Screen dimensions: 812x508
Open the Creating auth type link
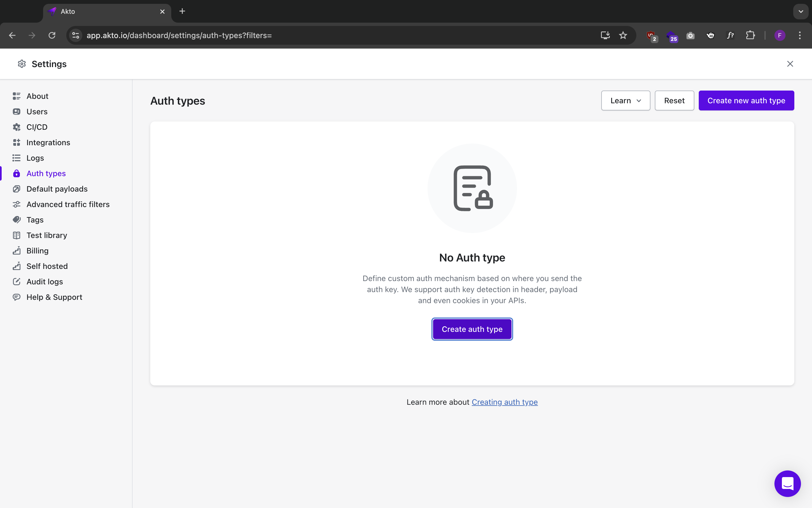pyautogui.click(x=504, y=402)
